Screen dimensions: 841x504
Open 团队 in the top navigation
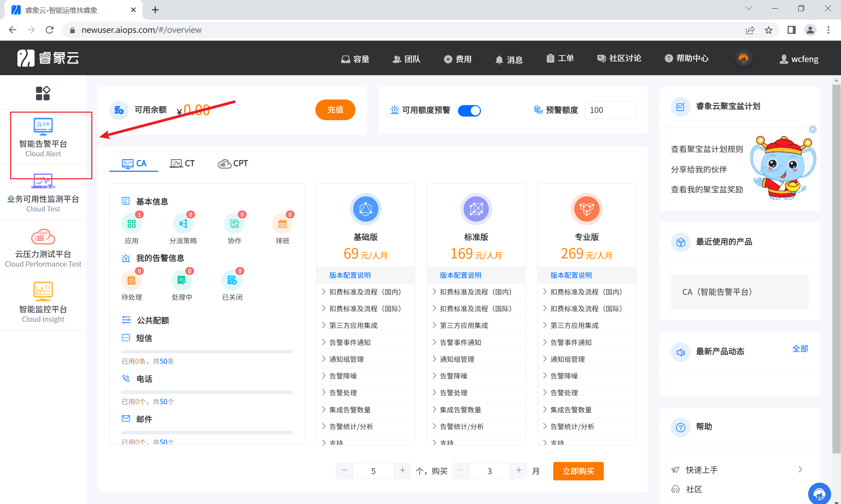point(406,59)
